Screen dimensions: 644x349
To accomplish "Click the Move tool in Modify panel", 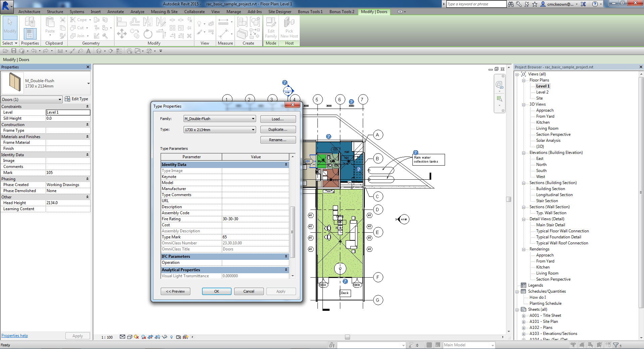I will click(121, 34).
